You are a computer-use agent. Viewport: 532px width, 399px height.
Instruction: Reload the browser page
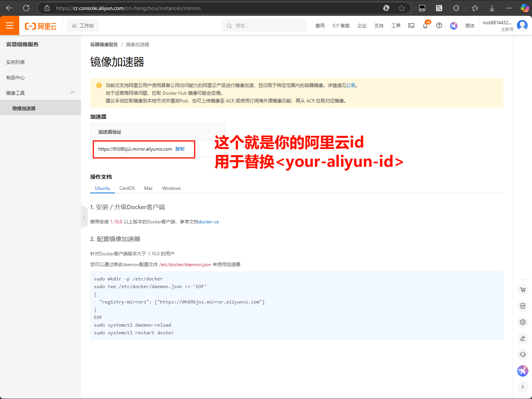26,8
